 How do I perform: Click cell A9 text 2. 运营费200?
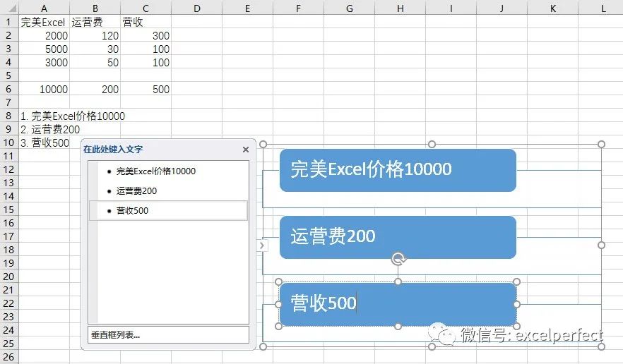50,129
